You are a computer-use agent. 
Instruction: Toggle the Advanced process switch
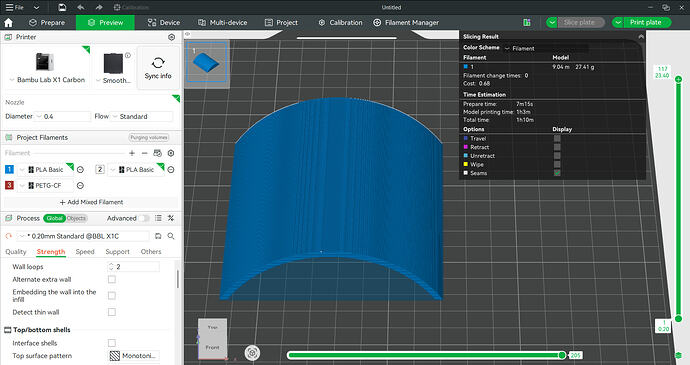[x=144, y=218]
